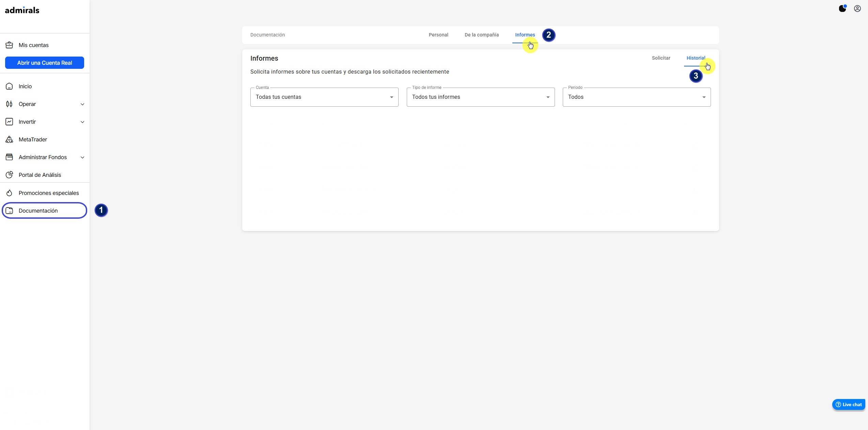
Task: Expand the Operar submenu chevron
Action: click(82, 104)
